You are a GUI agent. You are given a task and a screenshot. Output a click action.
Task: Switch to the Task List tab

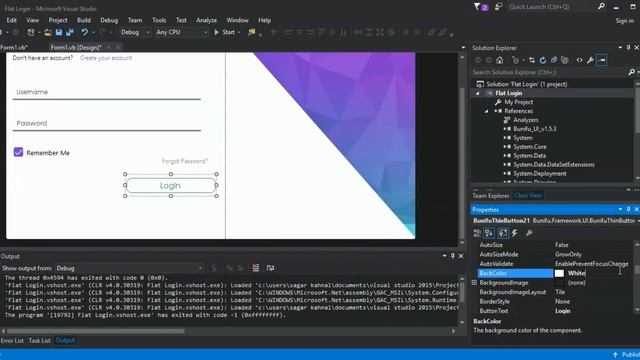(40, 340)
